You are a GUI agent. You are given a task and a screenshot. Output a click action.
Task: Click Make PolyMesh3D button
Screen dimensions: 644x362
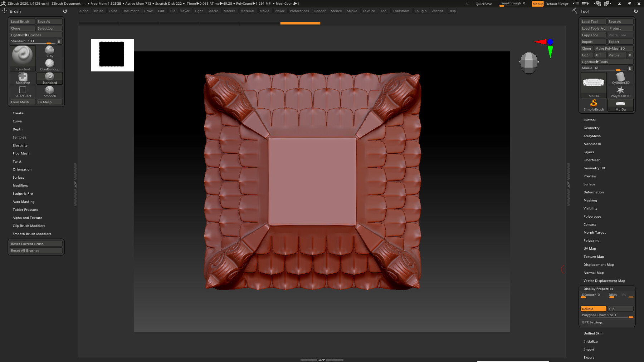click(614, 48)
